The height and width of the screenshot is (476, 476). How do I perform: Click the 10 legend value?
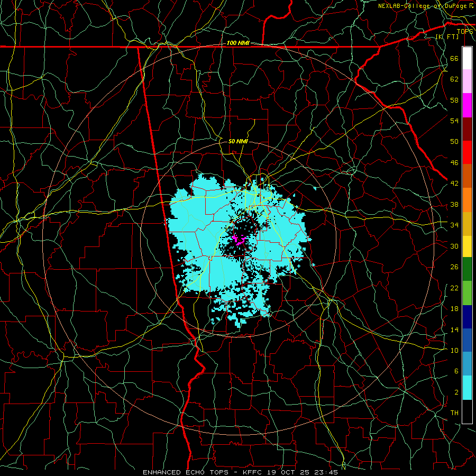click(x=454, y=350)
